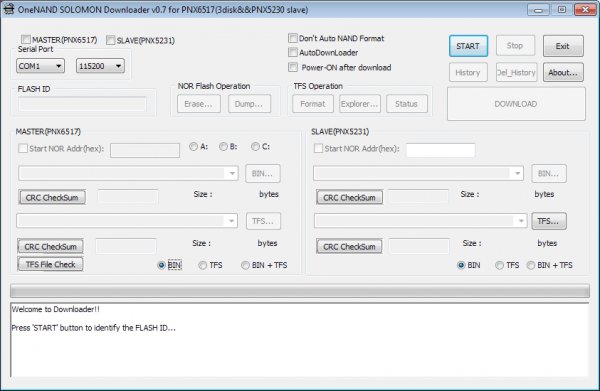Click SLAVE upper CRC value field
The width and height of the screenshot is (600, 391).
(x=418, y=197)
